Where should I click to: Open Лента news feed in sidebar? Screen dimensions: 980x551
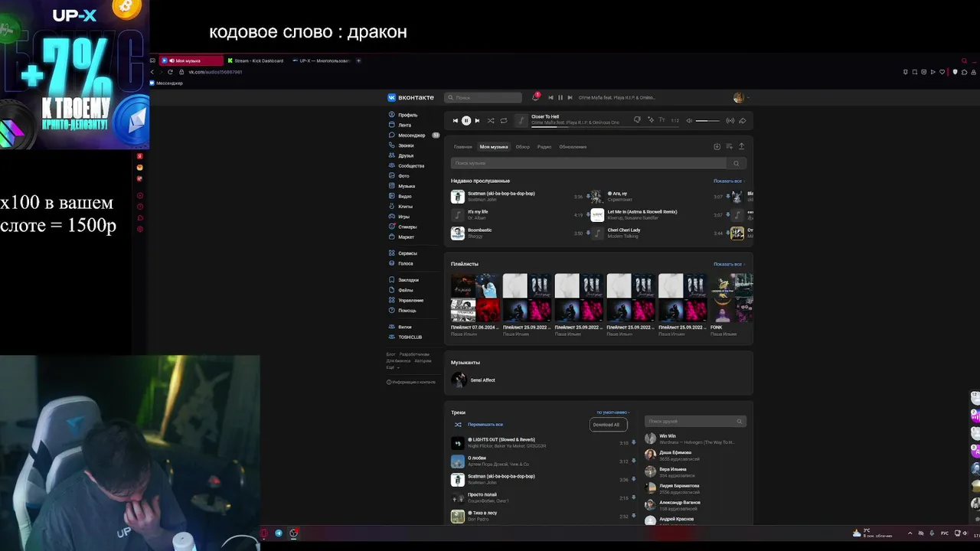[404, 125]
